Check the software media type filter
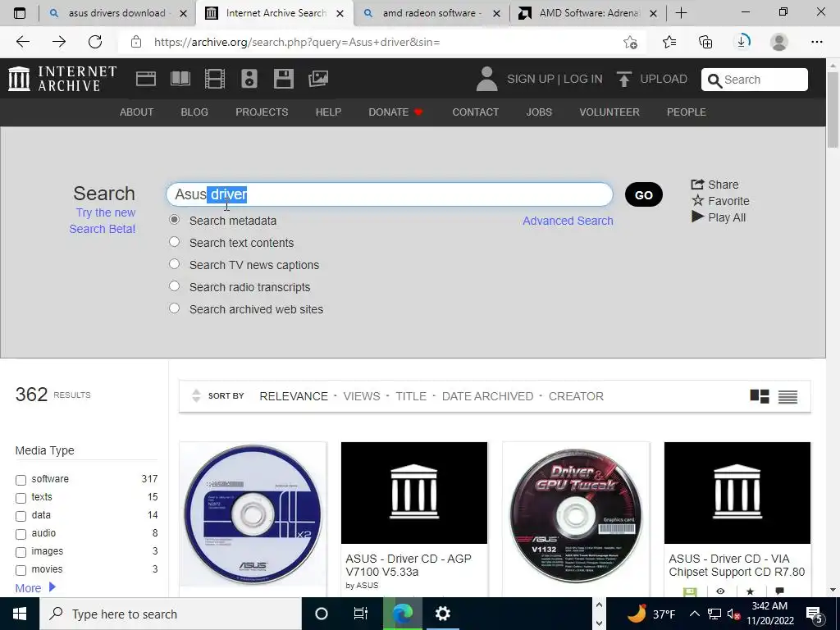 click(x=21, y=480)
